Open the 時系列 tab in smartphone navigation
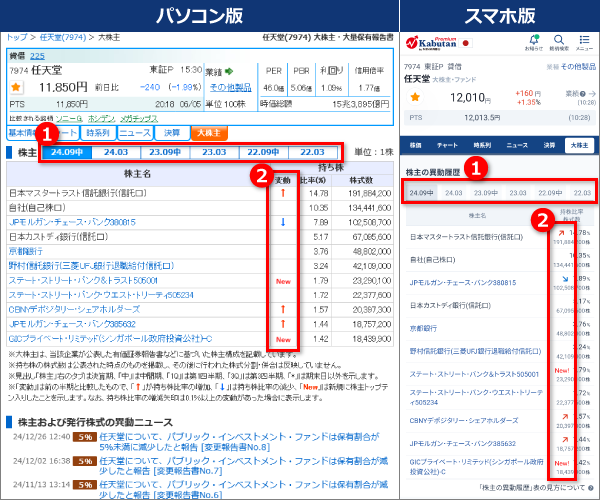600x500 pixels. point(482,145)
